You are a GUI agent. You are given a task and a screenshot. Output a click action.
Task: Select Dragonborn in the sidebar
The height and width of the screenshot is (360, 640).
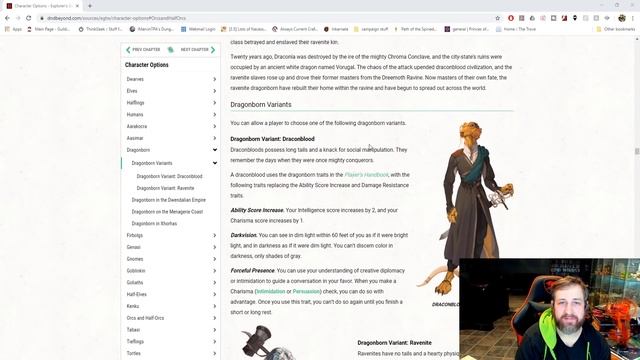pyautogui.click(x=138, y=150)
